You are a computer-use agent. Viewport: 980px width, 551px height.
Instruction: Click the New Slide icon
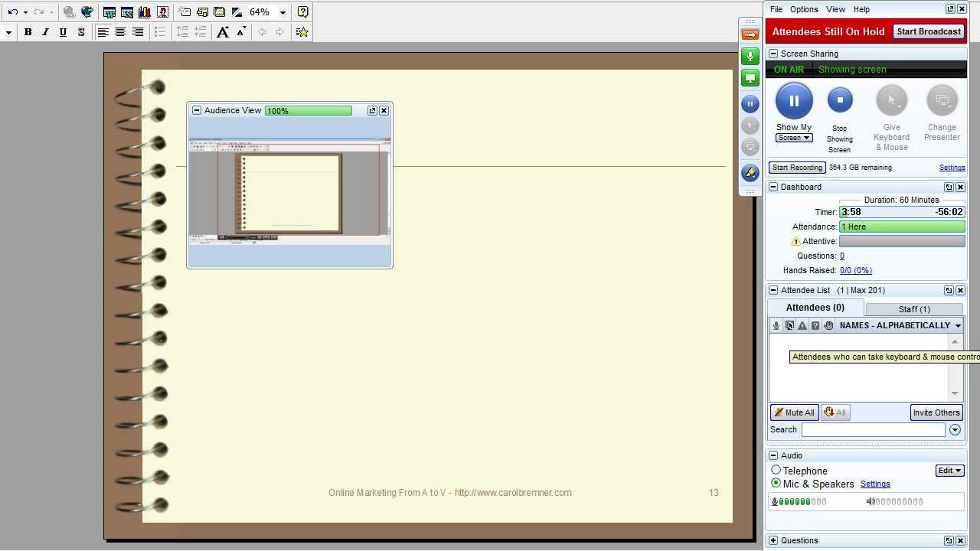click(185, 12)
